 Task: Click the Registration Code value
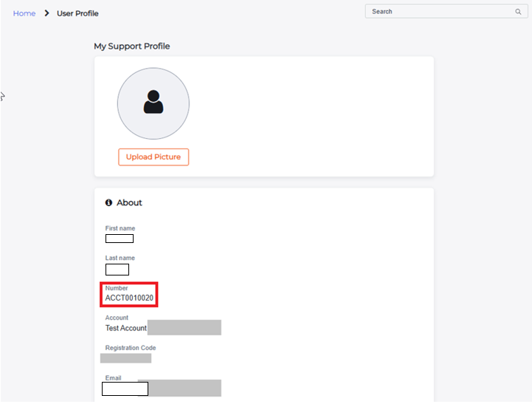pos(126,358)
